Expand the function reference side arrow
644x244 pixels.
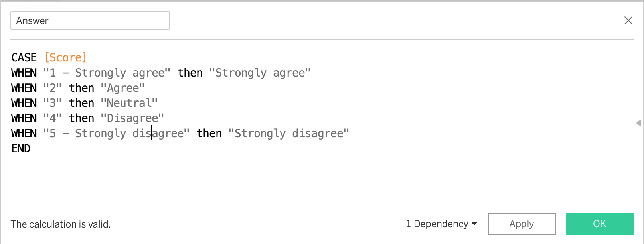point(638,123)
